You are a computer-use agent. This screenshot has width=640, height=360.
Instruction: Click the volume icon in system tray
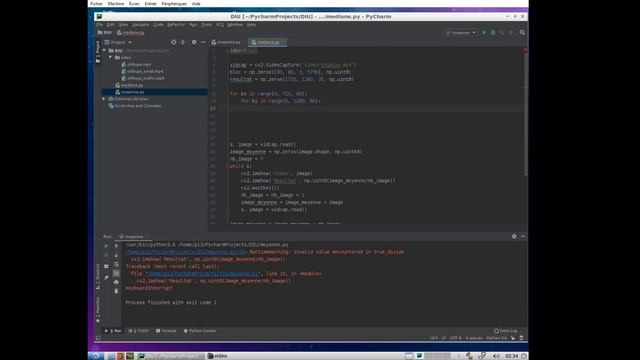pyautogui.click(x=496, y=356)
